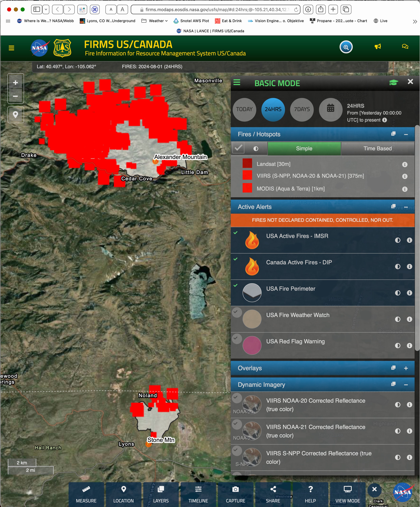This screenshot has height=507, width=420.
Task: Enable VIIRS NOAA-20 Corrected Reflectance
Action: tap(237, 398)
